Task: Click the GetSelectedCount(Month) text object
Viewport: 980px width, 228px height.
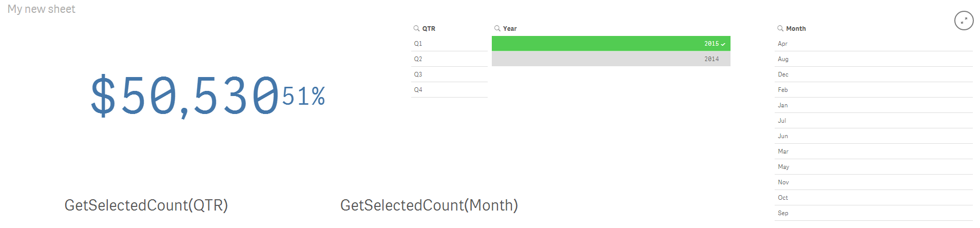Action: (x=429, y=205)
